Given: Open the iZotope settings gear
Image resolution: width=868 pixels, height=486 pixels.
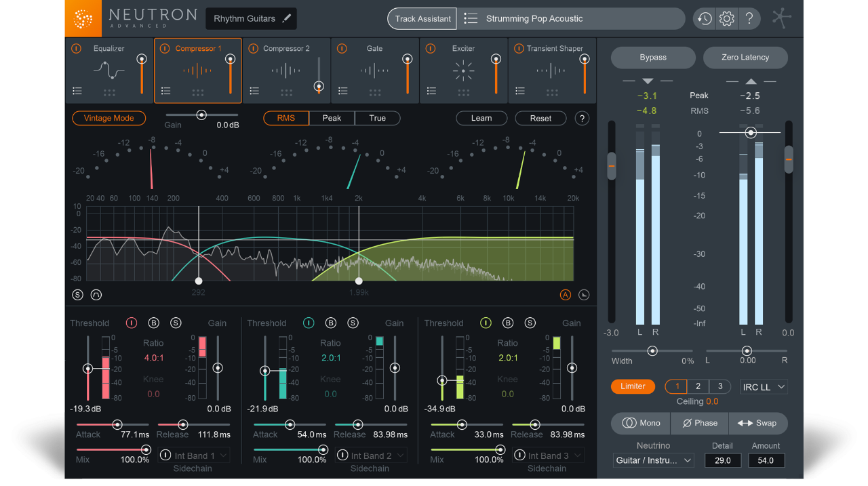Looking at the screenshot, I should pos(726,18).
